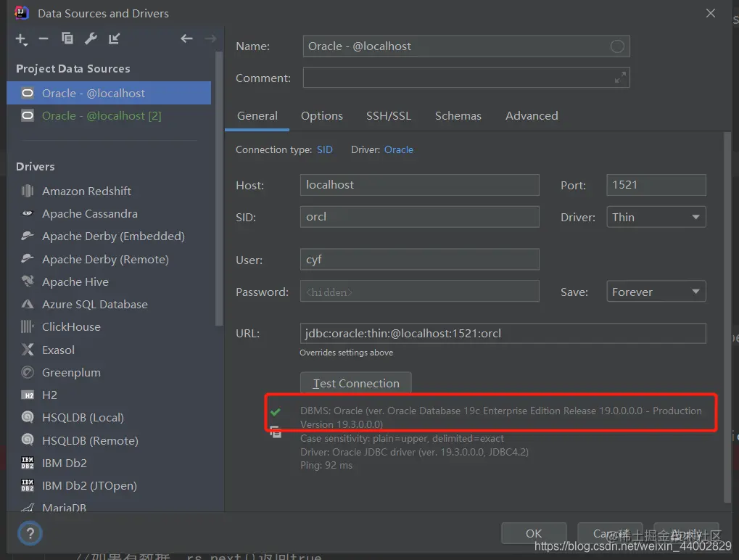Switch to the General tab
Viewport: 739px width, 560px height.
pyautogui.click(x=257, y=116)
